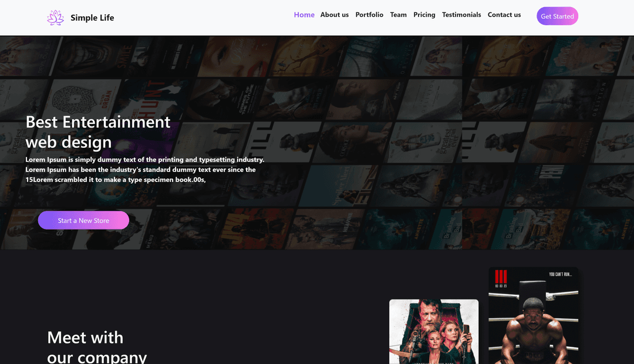Select Team from the navigation menu
This screenshot has height=364, width=634.
[398, 15]
